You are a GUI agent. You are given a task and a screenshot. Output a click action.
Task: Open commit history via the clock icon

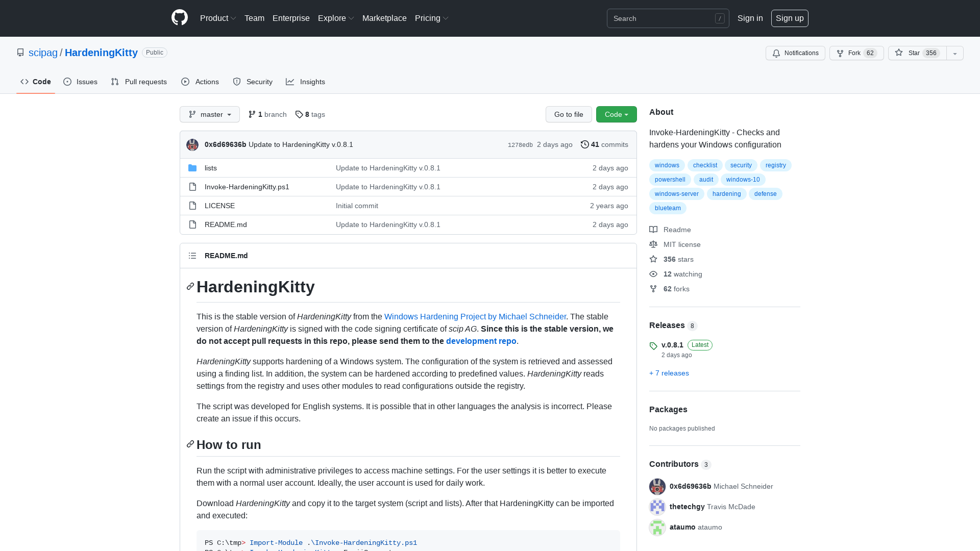point(585,144)
